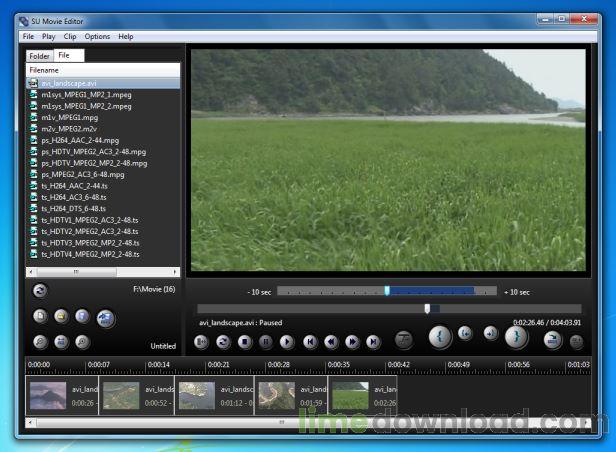Open the Options menu

point(97,36)
